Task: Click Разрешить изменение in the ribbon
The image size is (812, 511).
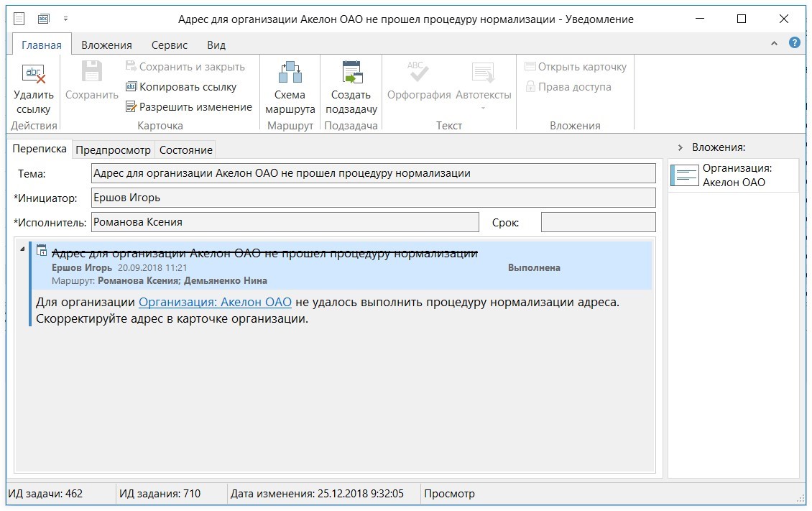Action: [189, 107]
